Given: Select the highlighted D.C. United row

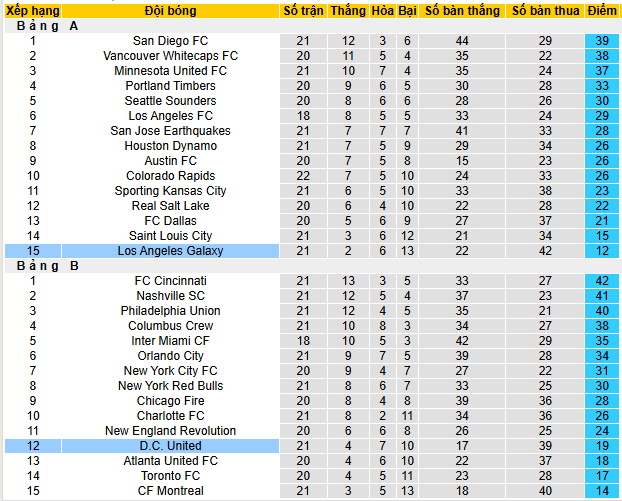Looking at the screenshot, I should (170, 446).
